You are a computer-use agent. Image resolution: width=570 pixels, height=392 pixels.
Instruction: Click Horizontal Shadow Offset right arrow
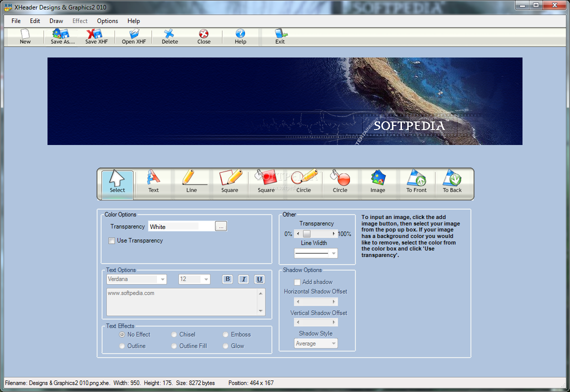click(x=333, y=302)
